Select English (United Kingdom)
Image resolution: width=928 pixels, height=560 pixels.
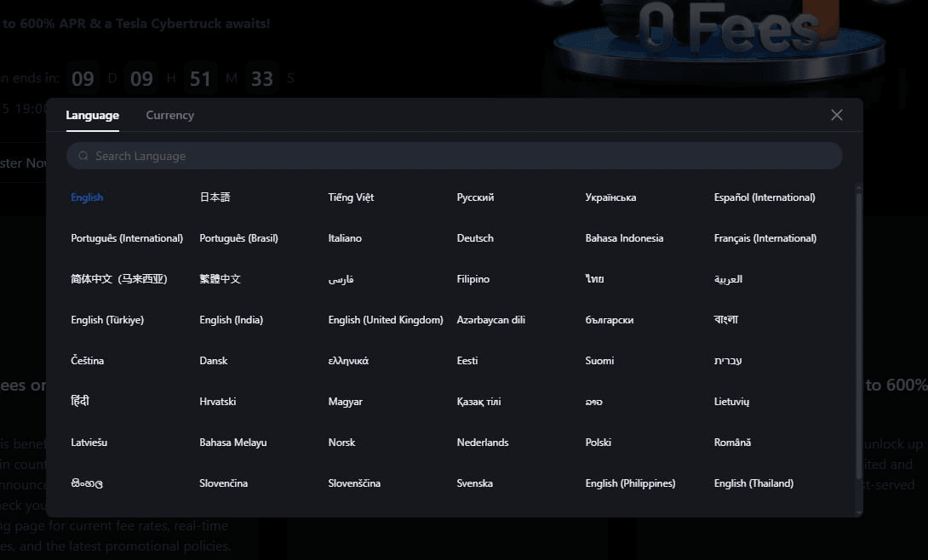click(x=386, y=320)
